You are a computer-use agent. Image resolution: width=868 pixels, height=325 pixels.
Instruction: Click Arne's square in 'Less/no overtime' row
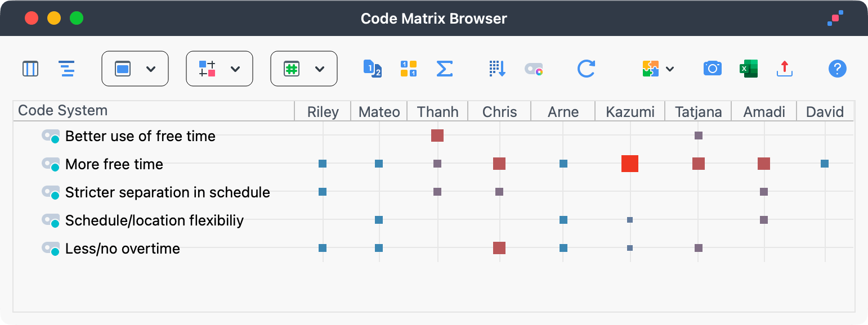coord(563,248)
